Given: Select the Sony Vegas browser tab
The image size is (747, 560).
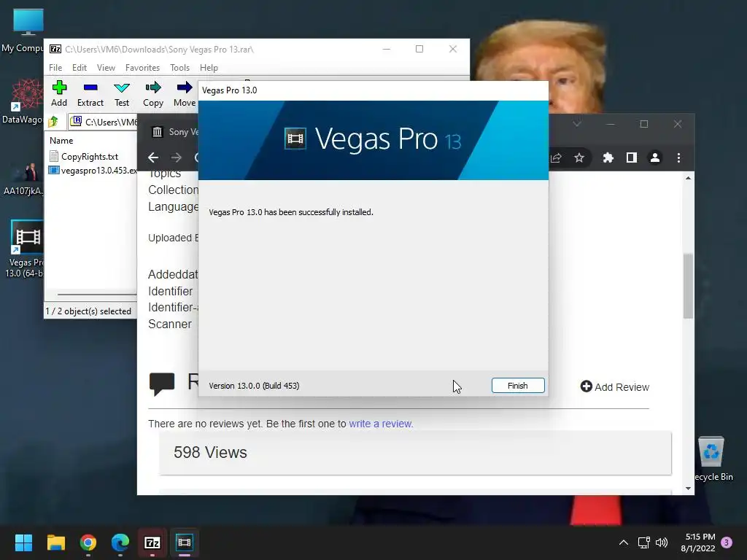Looking at the screenshot, I should click(x=174, y=132).
